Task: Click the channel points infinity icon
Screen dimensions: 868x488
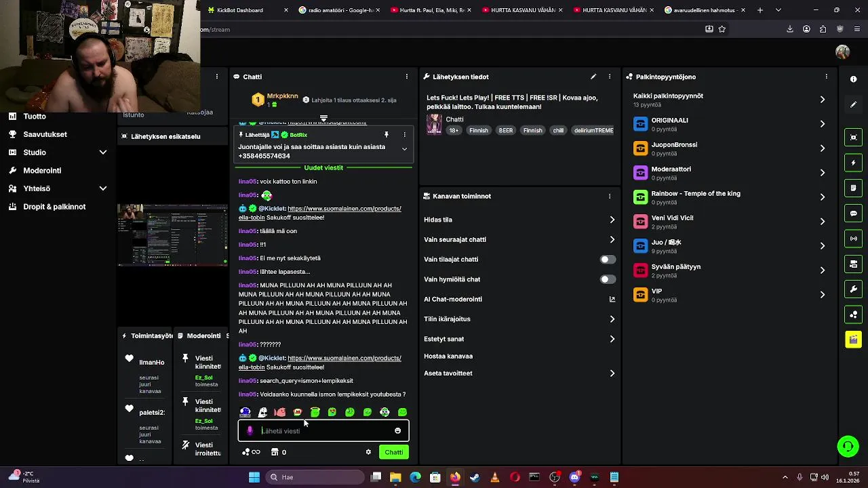Action: click(x=251, y=452)
